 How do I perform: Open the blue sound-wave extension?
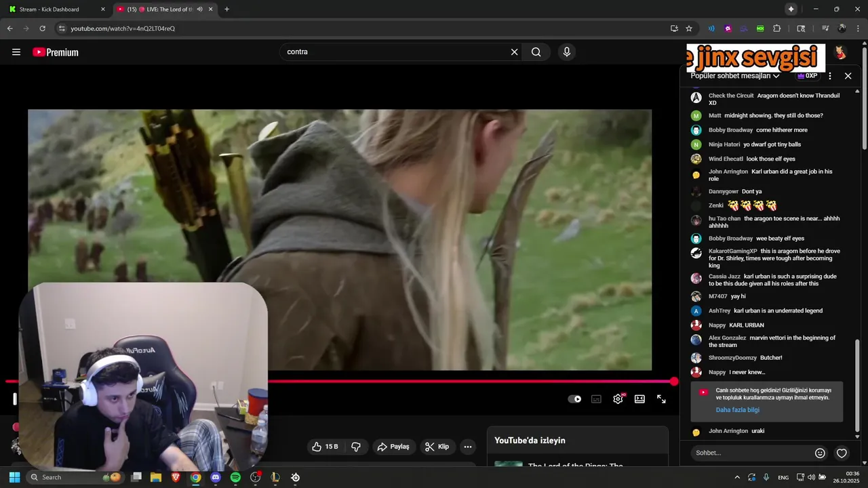click(711, 28)
